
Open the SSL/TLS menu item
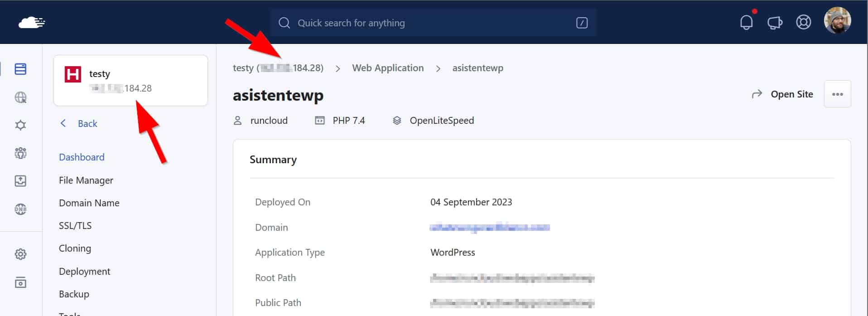point(75,225)
